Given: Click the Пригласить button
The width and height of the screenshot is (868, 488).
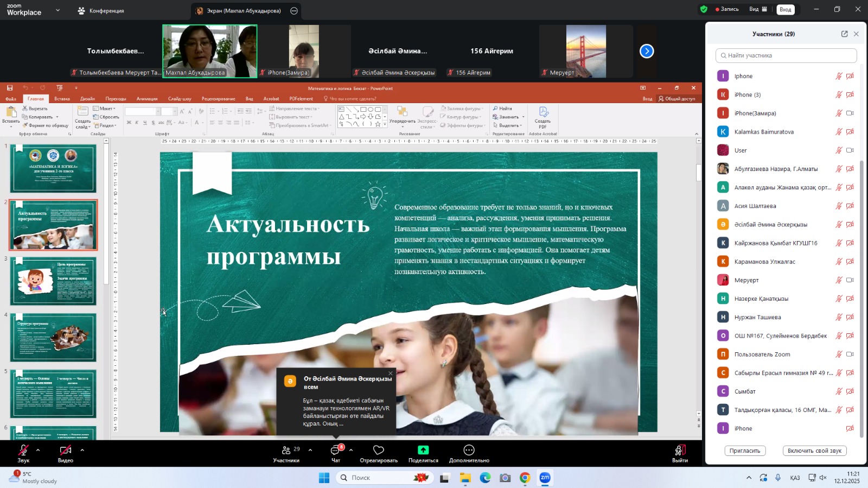Looking at the screenshot, I should pos(744,451).
